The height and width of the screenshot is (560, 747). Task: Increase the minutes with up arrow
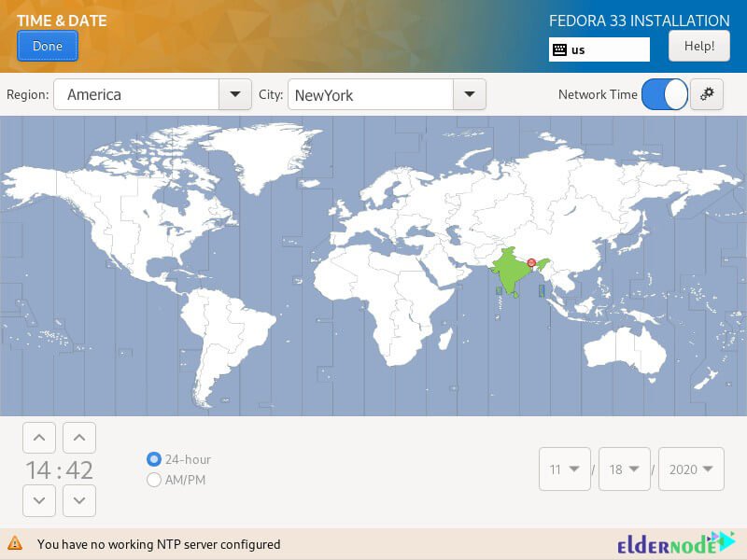pyautogui.click(x=79, y=437)
